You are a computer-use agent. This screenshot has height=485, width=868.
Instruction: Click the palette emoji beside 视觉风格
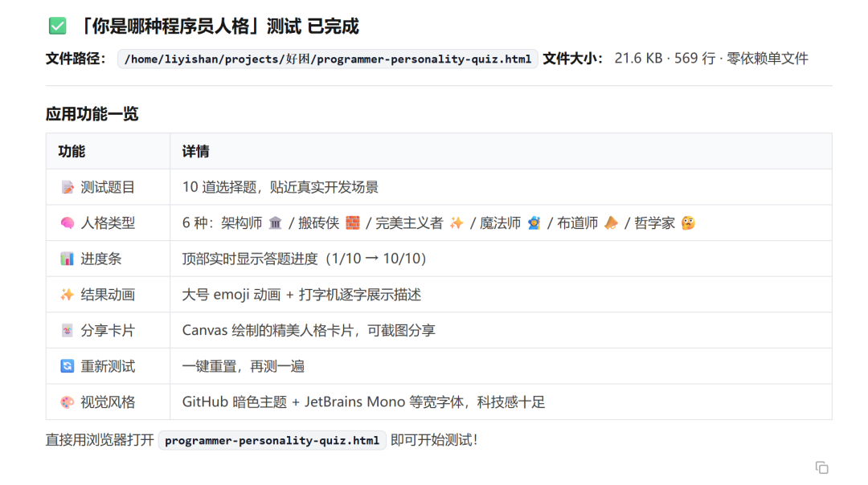[x=67, y=402]
